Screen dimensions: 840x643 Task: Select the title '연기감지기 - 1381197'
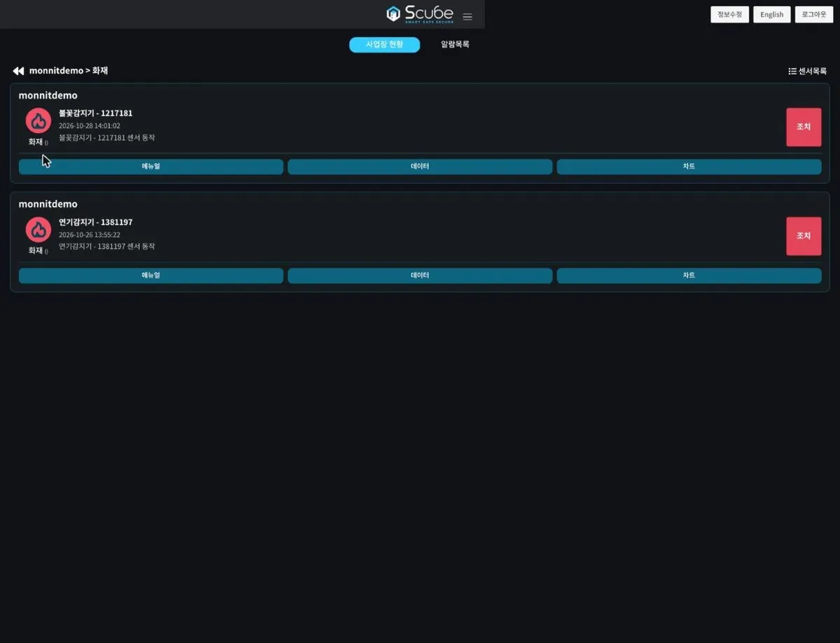coord(95,222)
